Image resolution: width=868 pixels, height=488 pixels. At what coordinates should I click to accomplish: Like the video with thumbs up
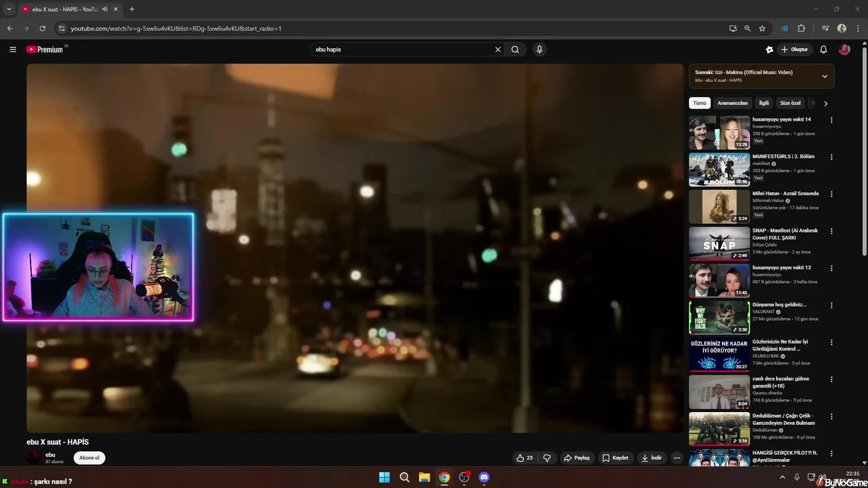click(525, 457)
